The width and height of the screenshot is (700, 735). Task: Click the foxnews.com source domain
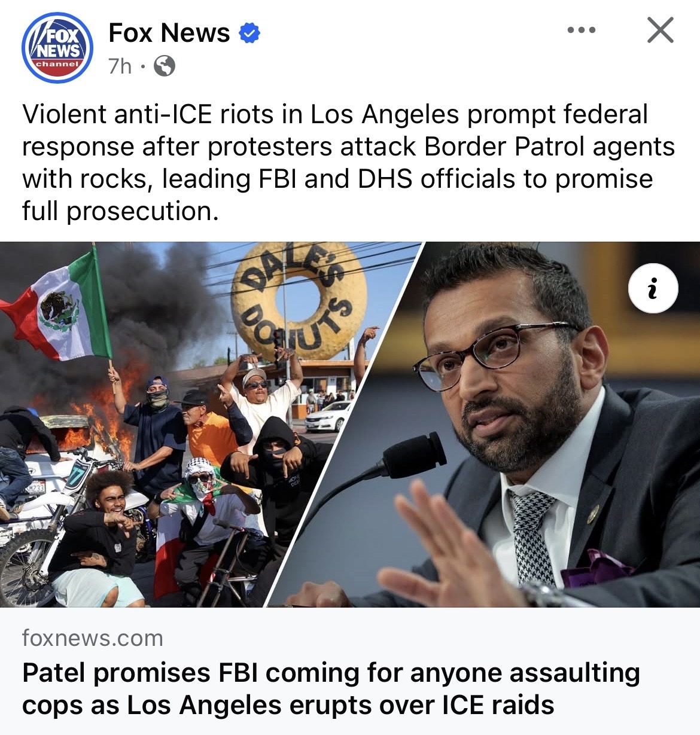93,638
